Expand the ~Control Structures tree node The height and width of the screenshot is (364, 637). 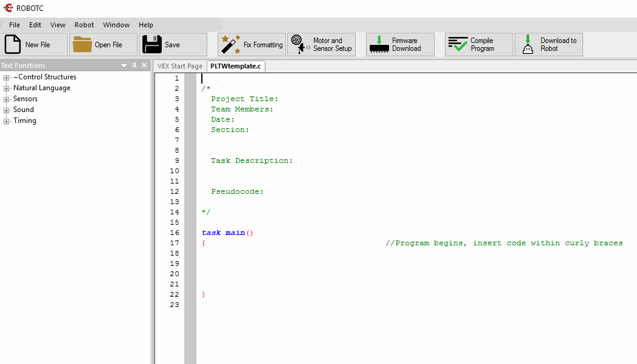tap(7, 78)
